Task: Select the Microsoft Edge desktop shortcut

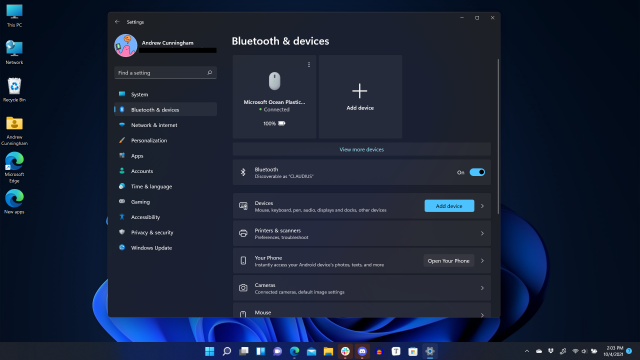Action: tap(14, 168)
